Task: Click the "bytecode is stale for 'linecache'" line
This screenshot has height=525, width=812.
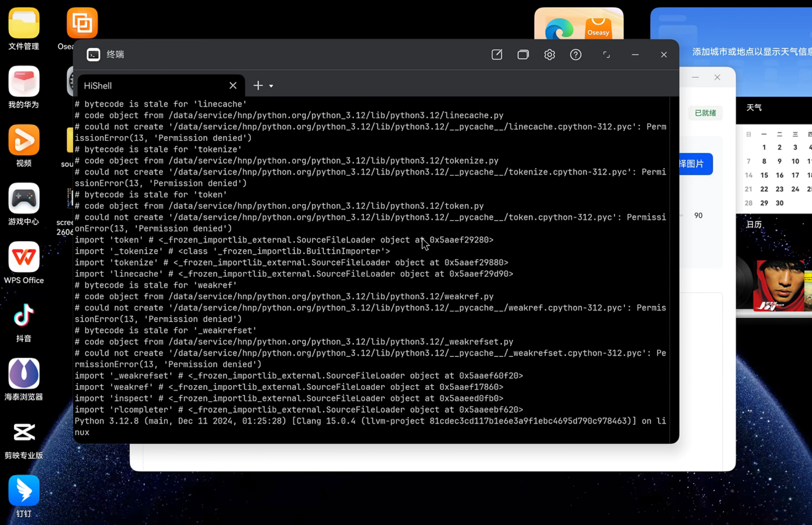Action: pos(160,104)
